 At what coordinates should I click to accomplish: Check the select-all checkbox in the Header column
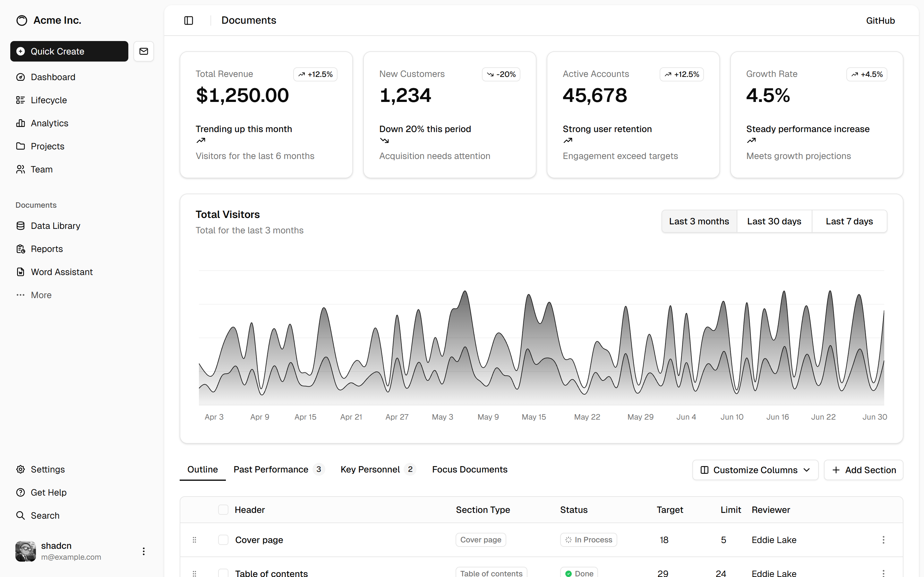point(223,509)
